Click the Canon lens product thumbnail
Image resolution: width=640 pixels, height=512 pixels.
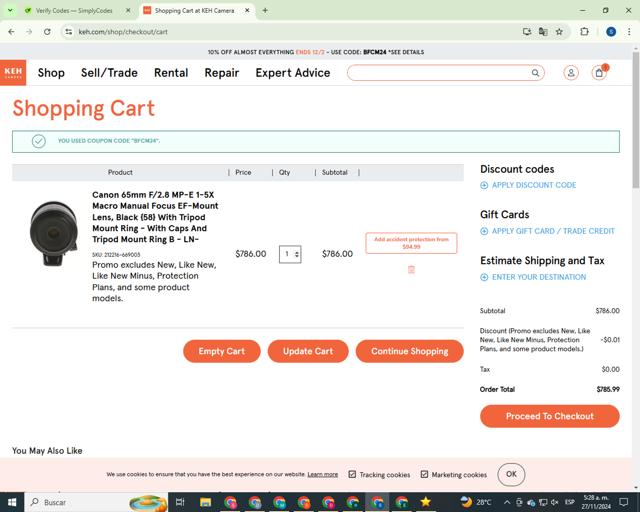(53, 234)
